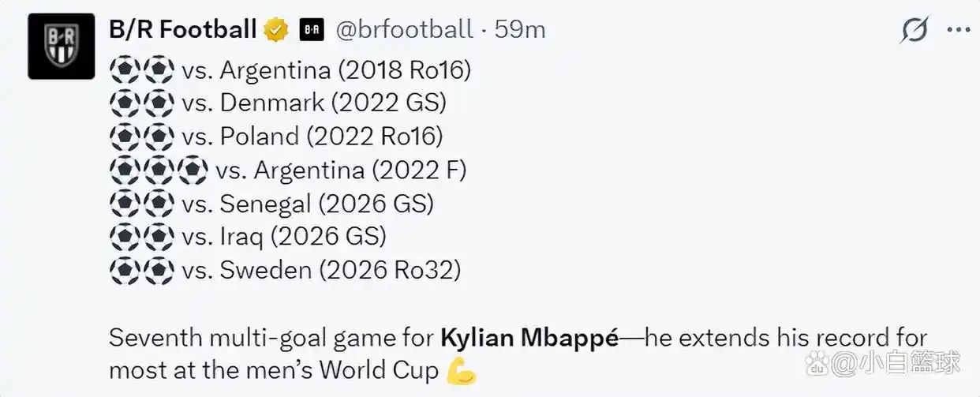Click the B/R Football account name
Viewport: 980px width, 397px height.
[x=182, y=30]
